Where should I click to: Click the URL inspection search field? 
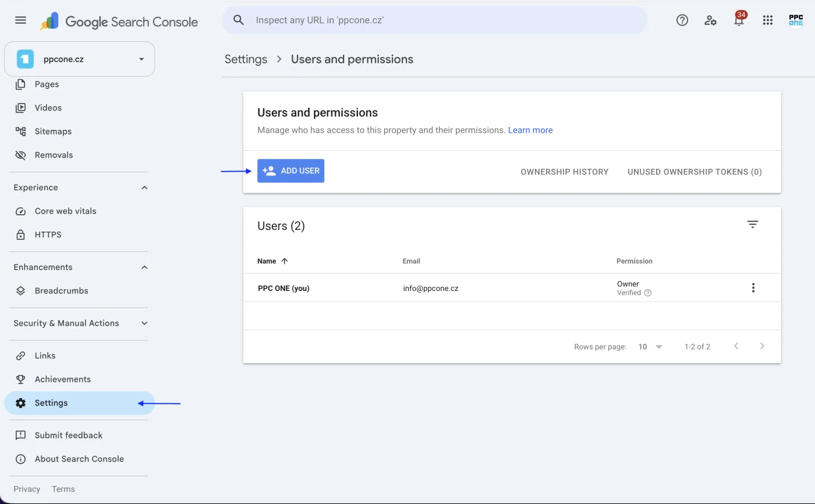tap(434, 20)
